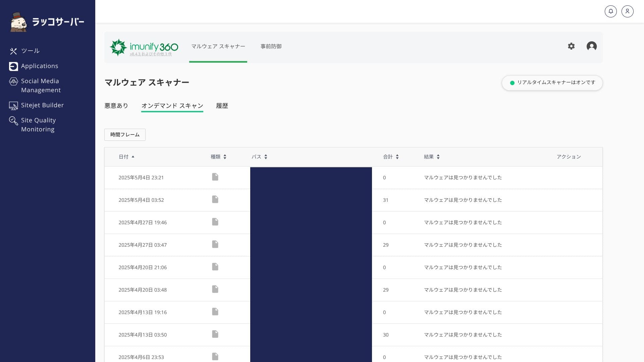Click the Site Quality Monitoring magnifier icon
Viewport: 644px width, 362px height.
tap(13, 121)
